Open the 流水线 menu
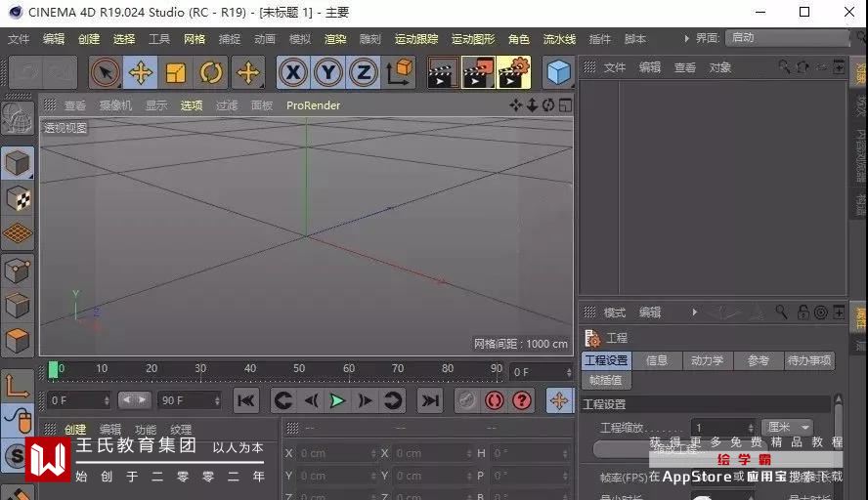This screenshot has height=500, width=868. tap(559, 39)
